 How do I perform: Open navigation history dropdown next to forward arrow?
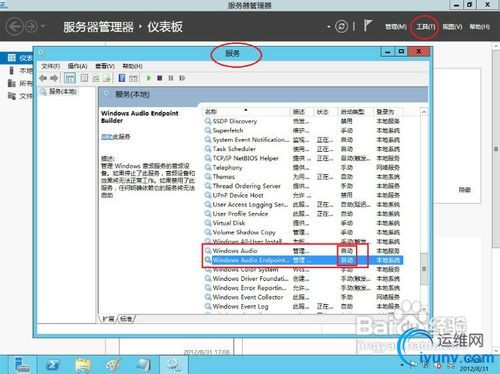click(43, 26)
